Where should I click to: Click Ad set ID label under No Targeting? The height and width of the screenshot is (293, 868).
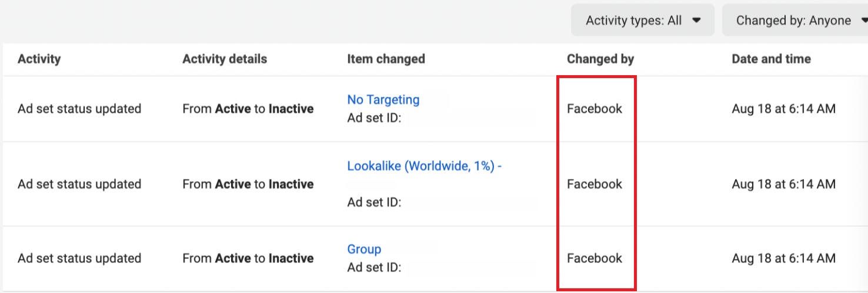[x=374, y=117]
